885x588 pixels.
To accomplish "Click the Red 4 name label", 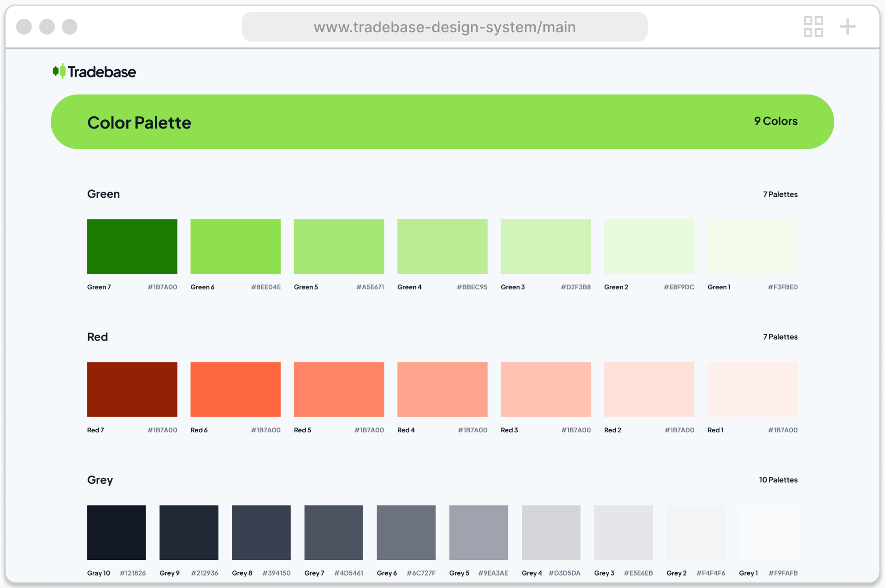I will tap(406, 430).
